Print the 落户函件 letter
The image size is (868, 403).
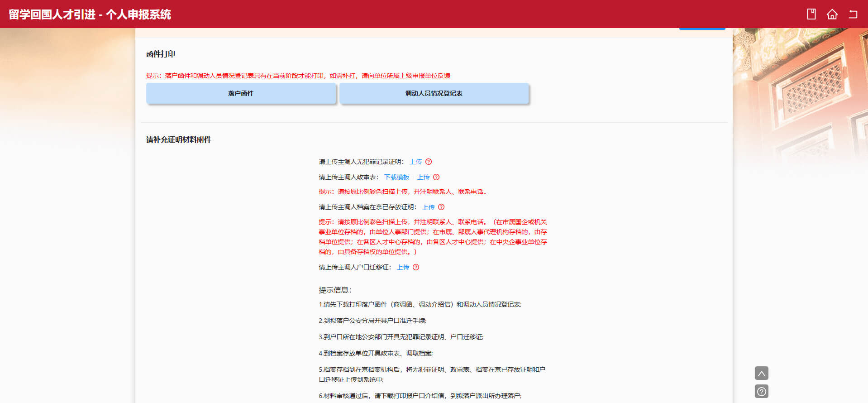tap(241, 93)
